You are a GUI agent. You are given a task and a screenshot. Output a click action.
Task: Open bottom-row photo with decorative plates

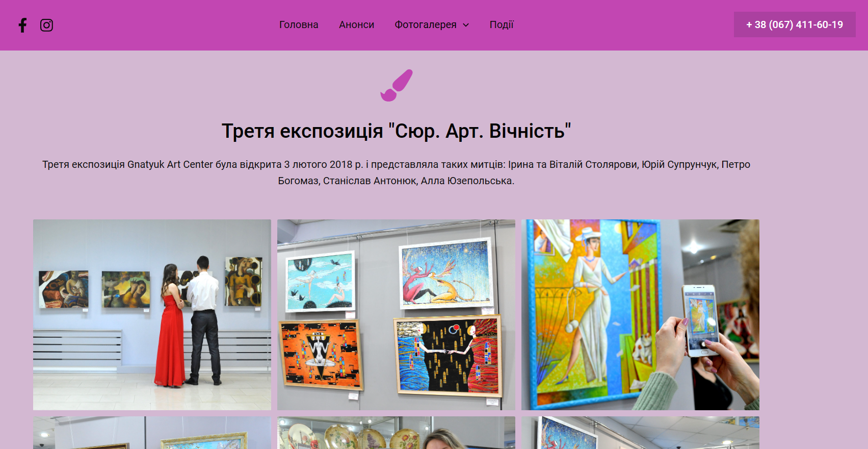coord(396,433)
